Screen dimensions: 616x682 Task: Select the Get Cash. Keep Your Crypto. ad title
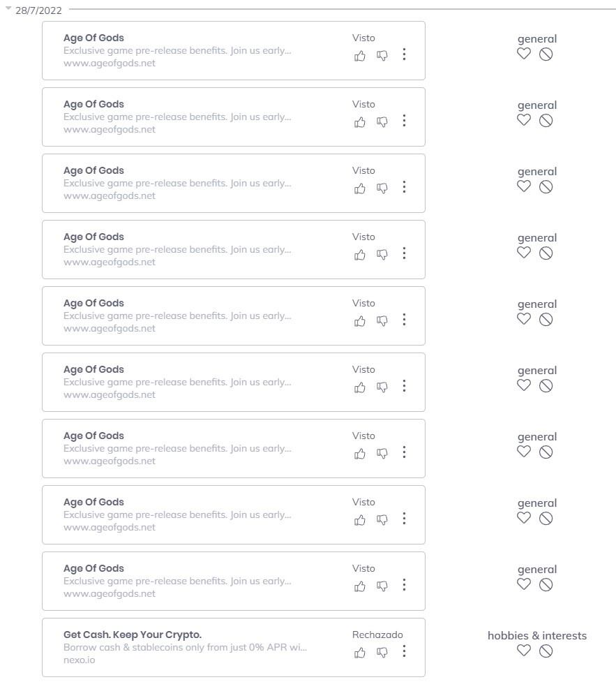(132, 635)
